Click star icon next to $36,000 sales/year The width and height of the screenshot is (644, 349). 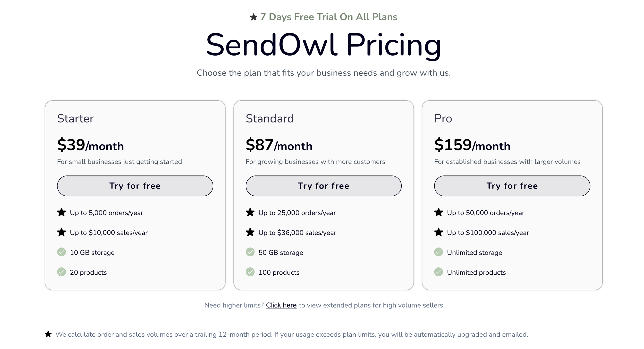click(250, 232)
